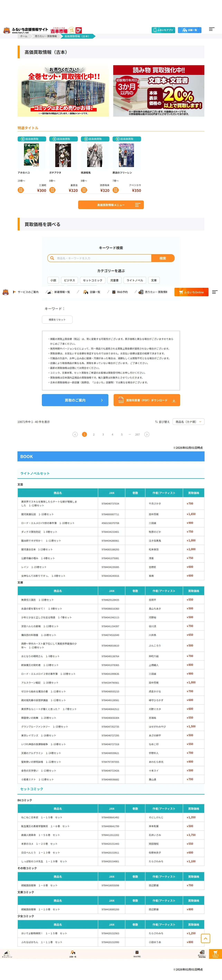Viewport: 222px width, 980px height.
Task: Open 店舗一覧 blue button in top header
Action: 189,30
